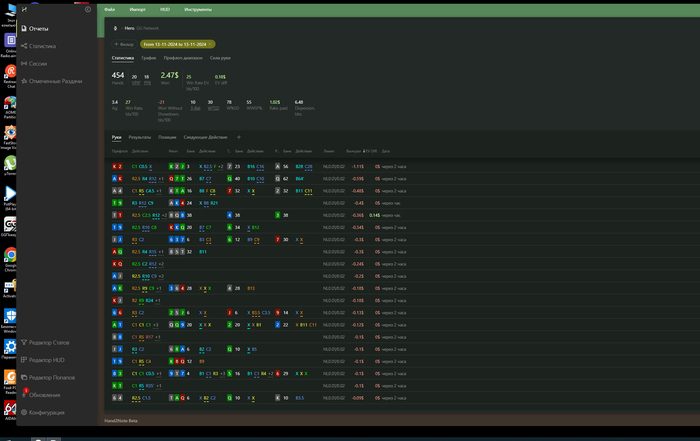
Task: Open the Статистика sidebar section
Action: pos(38,46)
